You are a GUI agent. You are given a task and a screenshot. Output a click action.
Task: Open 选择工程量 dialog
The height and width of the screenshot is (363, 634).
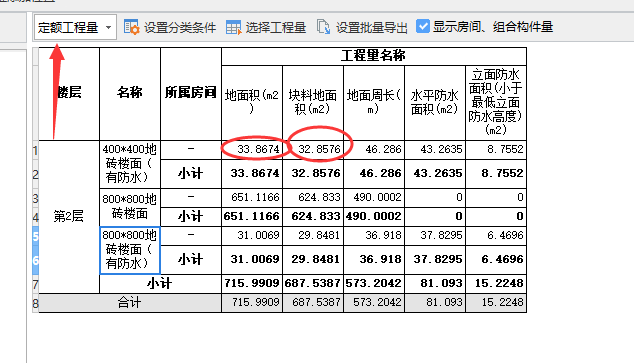266,27
